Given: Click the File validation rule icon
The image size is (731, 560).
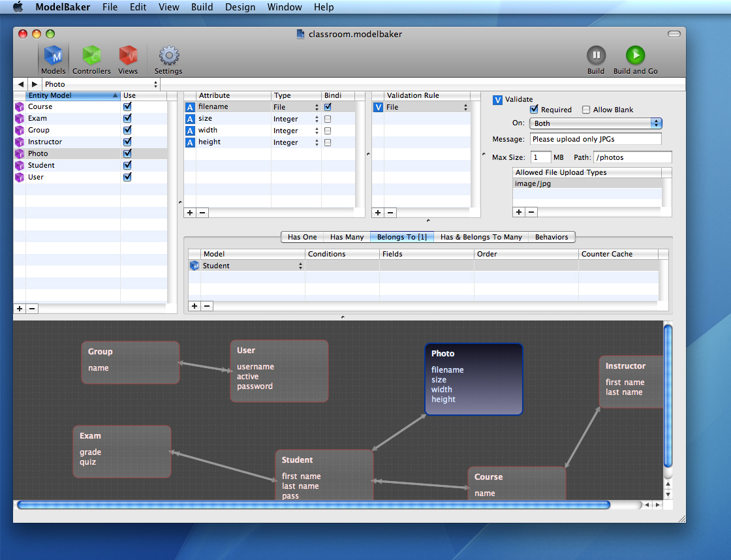Looking at the screenshot, I should click(378, 107).
